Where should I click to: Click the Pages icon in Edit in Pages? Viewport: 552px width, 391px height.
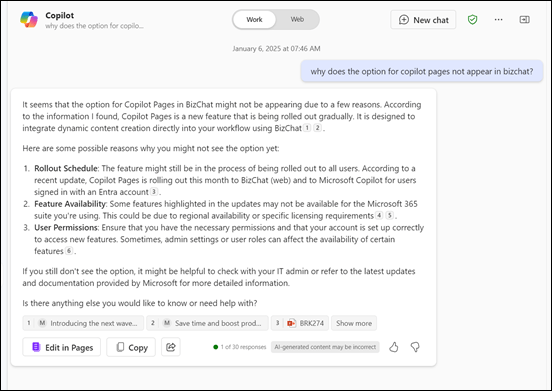click(x=36, y=347)
